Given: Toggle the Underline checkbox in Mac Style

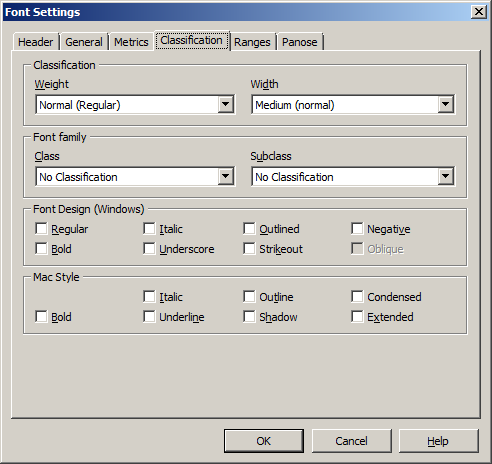Looking at the screenshot, I should (x=149, y=317).
